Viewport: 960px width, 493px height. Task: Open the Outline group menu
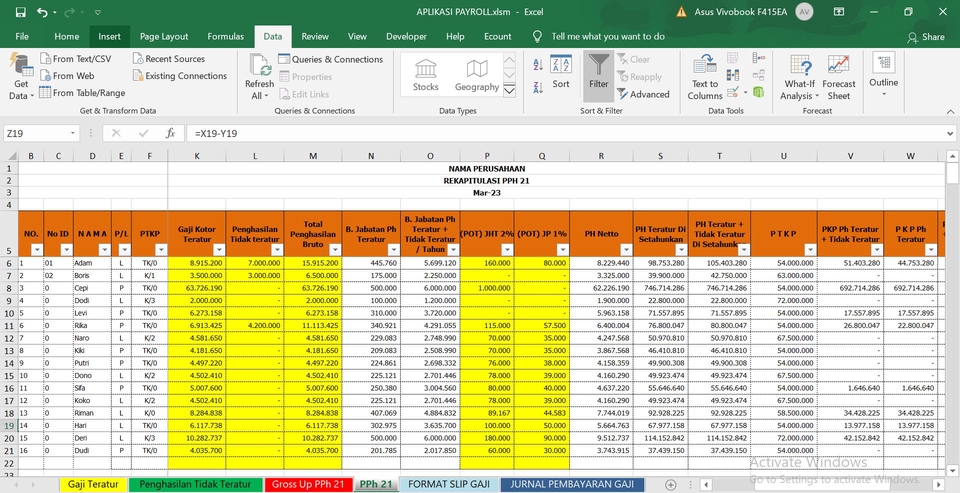pyautogui.click(x=883, y=75)
